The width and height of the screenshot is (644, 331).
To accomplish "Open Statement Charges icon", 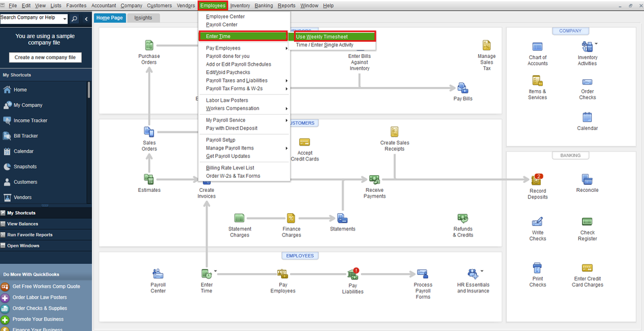I will (x=239, y=218).
